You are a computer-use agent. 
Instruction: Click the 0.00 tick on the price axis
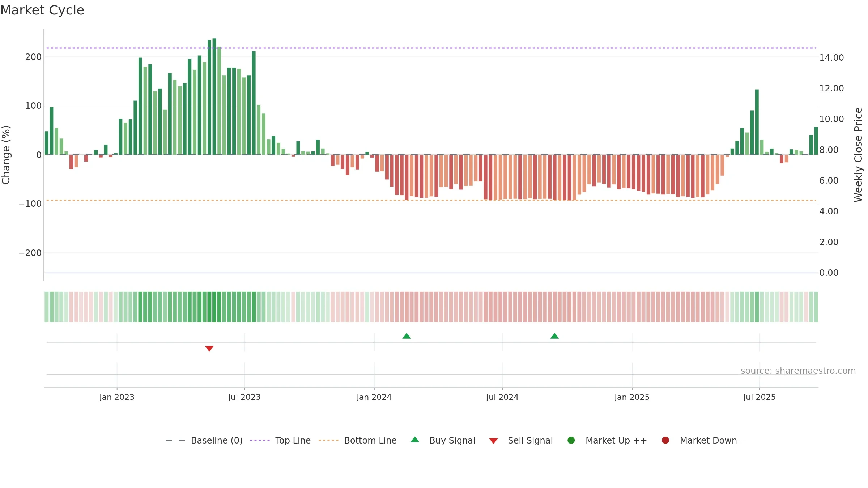click(829, 273)
